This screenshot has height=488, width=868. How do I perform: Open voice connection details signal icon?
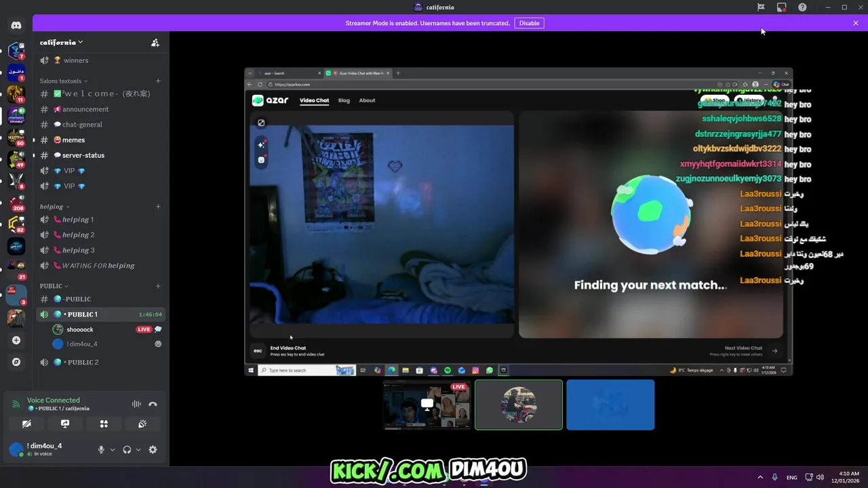pyautogui.click(x=16, y=404)
